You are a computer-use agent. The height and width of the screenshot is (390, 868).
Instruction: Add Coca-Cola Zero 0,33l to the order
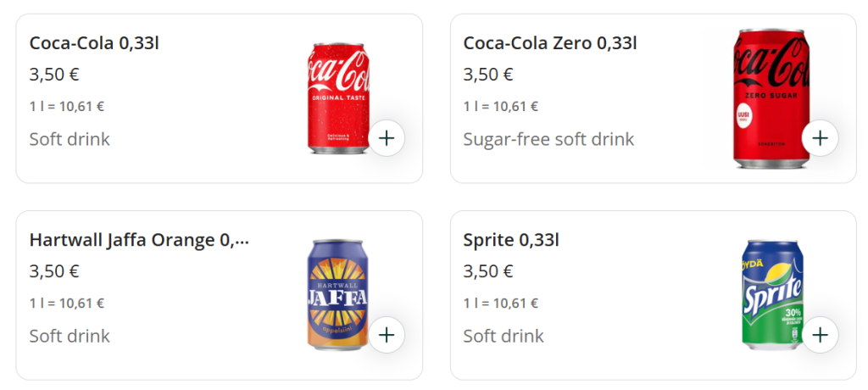pos(820,138)
